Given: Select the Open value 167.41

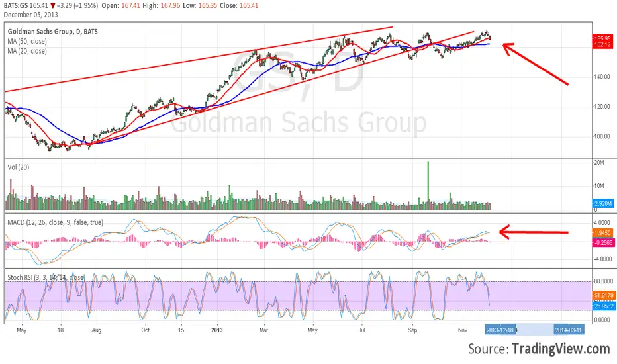Looking at the screenshot, I should coord(130,5).
